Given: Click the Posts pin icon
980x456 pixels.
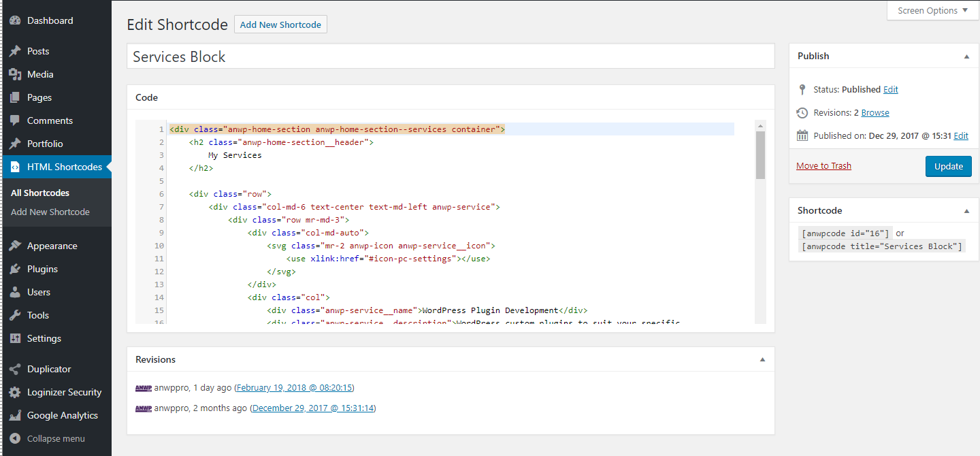Looking at the screenshot, I should coord(15,51).
